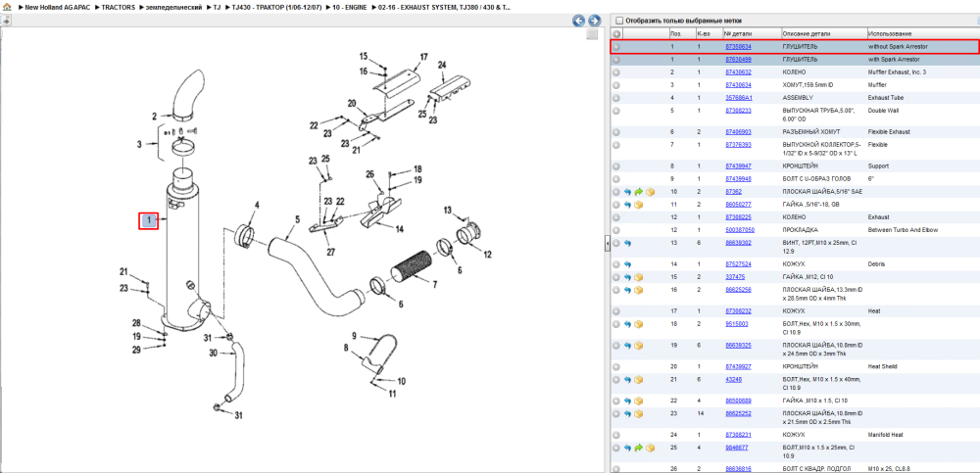980x473 pixels.
Task: Sort by the 'Поз.' column header
Action: tap(676, 33)
